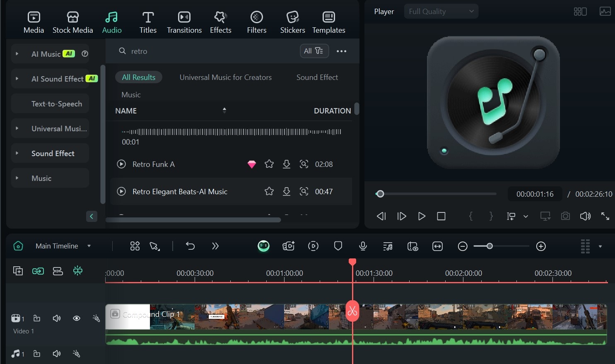615x364 pixels.
Task: Expand the player to fullscreen
Action: (x=605, y=216)
